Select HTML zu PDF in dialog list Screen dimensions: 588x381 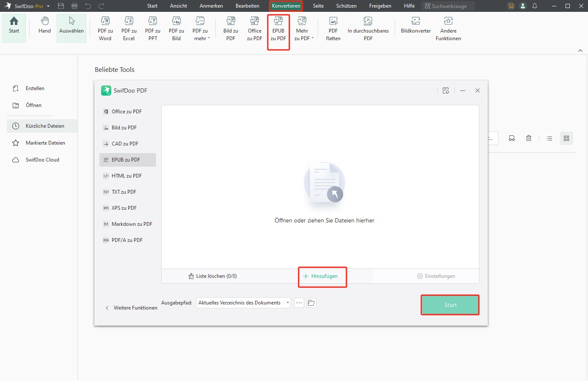(x=128, y=176)
